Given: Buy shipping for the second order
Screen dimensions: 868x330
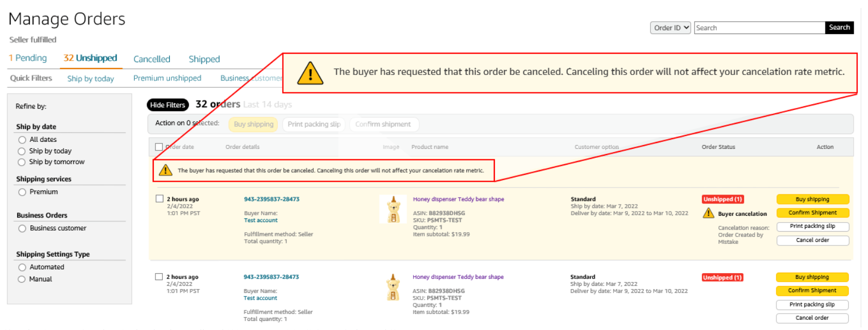Looking at the screenshot, I should pyautogui.click(x=812, y=277).
